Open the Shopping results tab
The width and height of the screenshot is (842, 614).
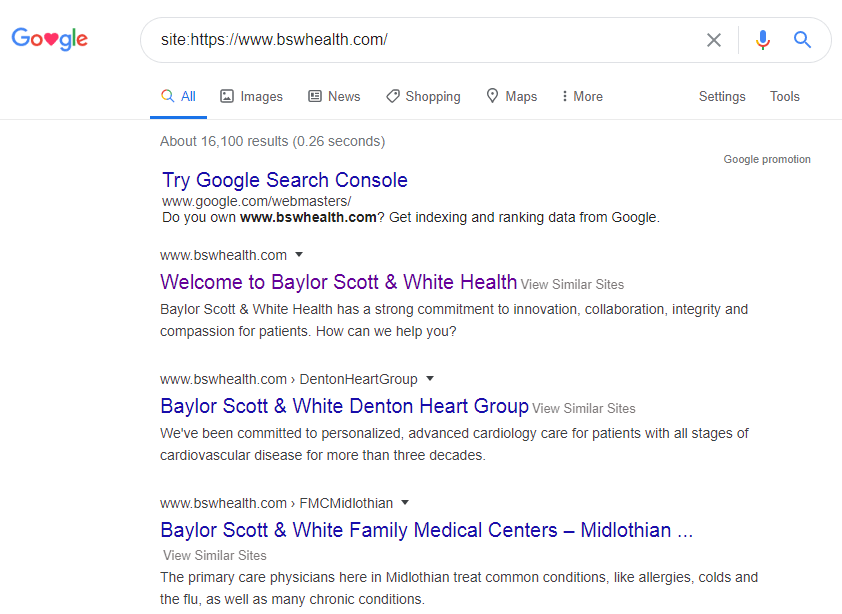[x=423, y=96]
